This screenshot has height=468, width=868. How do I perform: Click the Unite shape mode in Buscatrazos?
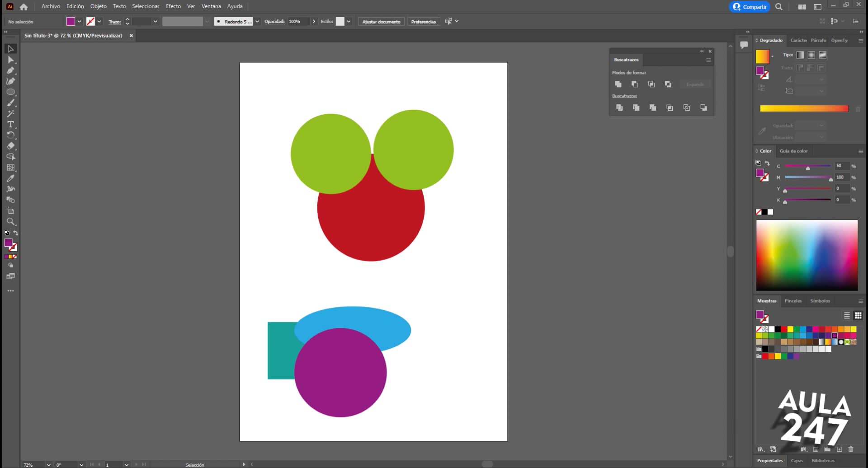618,84
